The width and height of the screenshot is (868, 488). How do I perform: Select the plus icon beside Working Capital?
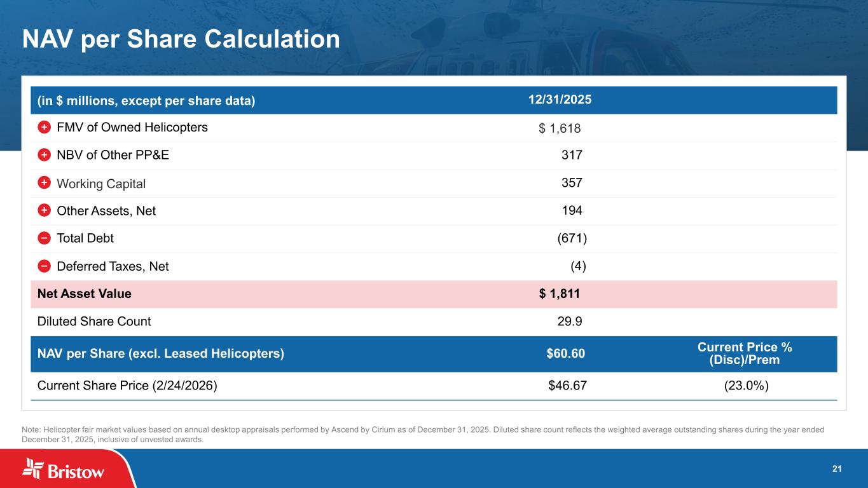43,183
